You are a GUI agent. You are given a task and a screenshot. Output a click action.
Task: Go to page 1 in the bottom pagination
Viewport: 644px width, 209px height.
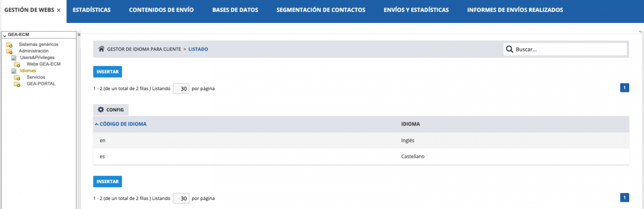pos(624,197)
